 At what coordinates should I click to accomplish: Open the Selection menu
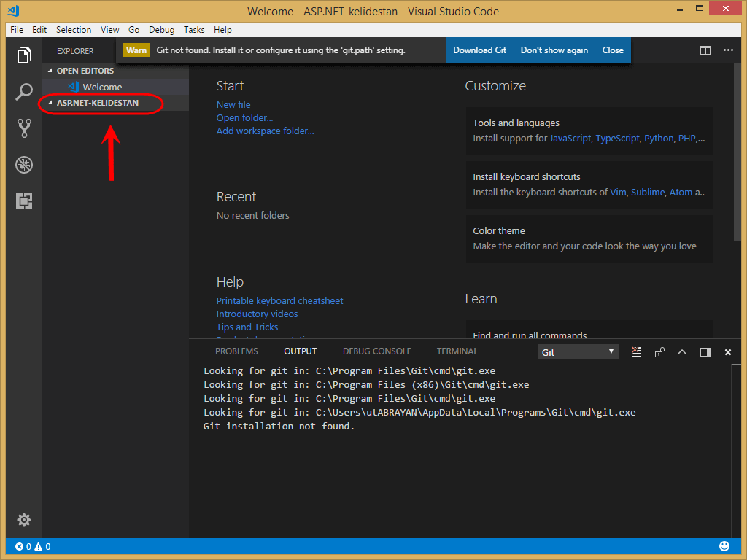74,29
